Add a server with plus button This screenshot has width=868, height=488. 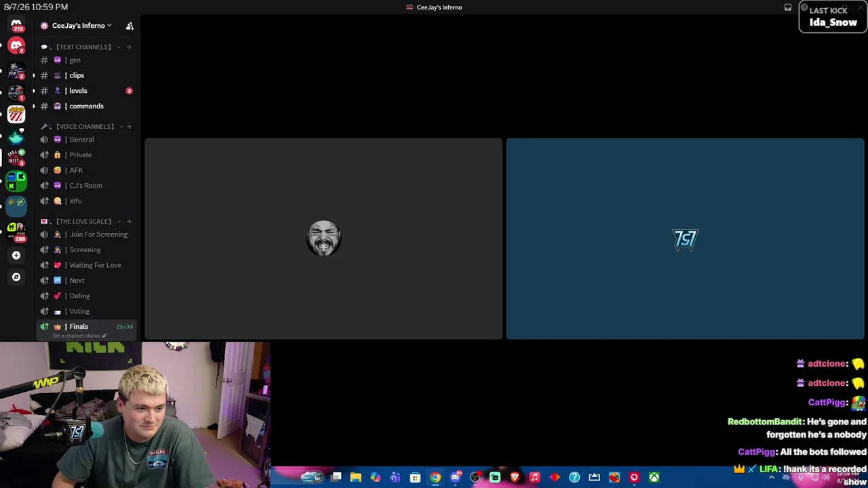coord(16,256)
